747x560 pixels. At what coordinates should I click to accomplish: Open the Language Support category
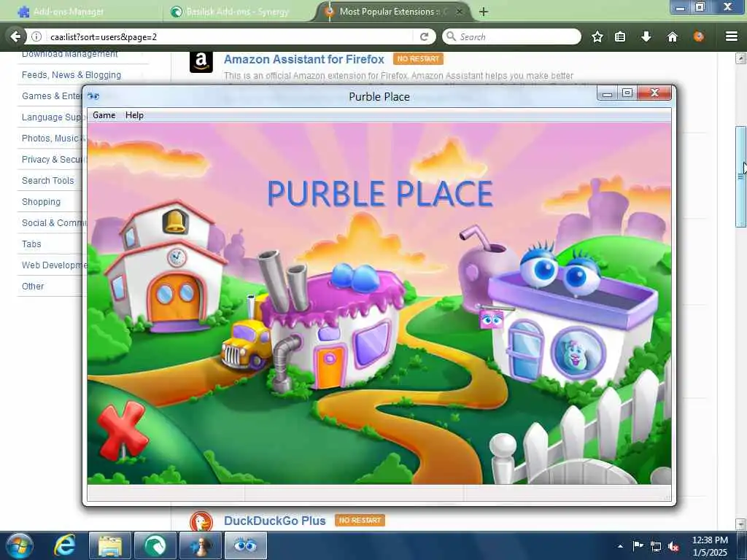click(52, 117)
